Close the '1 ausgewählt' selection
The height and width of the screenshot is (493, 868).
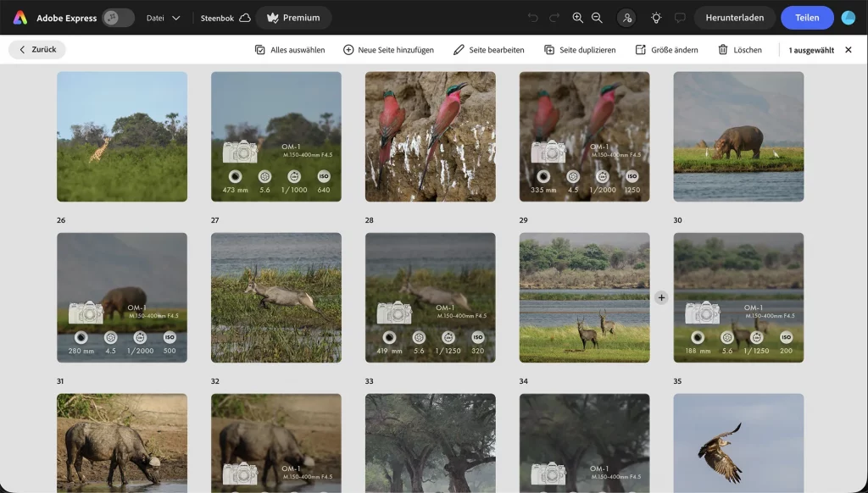(848, 50)
